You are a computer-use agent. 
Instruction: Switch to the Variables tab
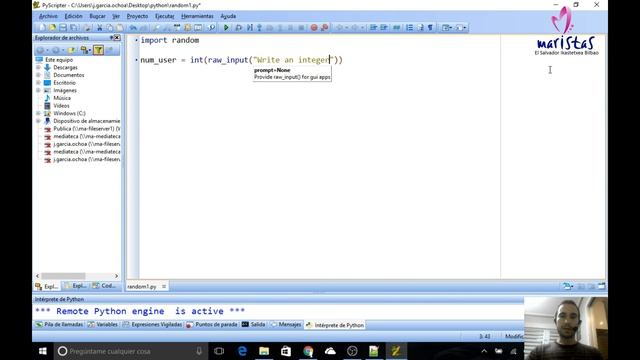click(x=103, y=325)
